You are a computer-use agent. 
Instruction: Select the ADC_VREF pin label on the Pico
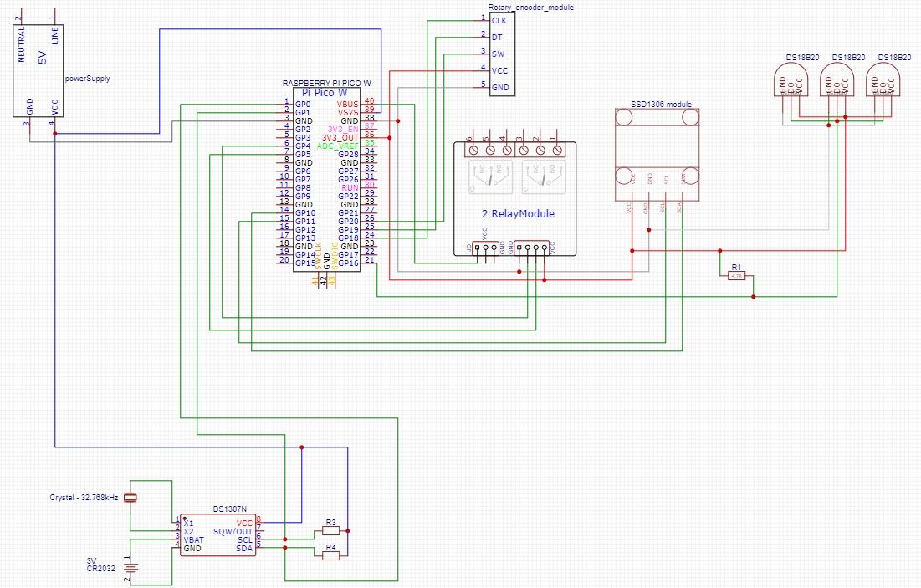tap(338, 146)
